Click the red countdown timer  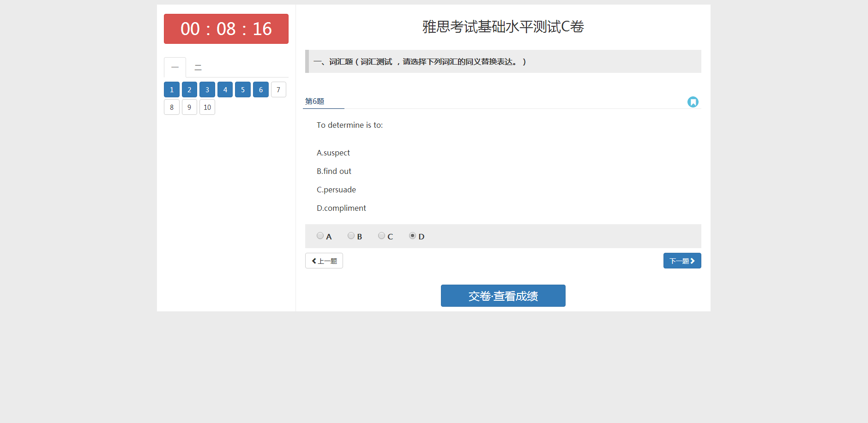(226, 29)
